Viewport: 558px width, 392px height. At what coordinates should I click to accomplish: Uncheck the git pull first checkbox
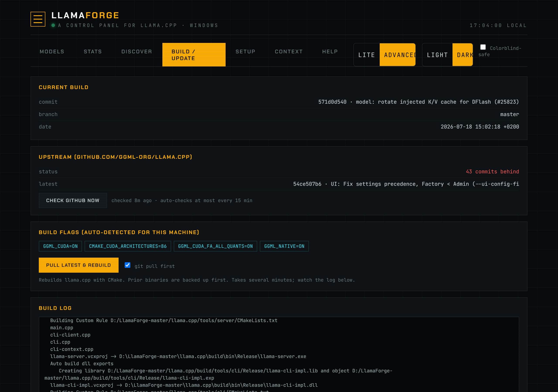(x=128, y=265)
